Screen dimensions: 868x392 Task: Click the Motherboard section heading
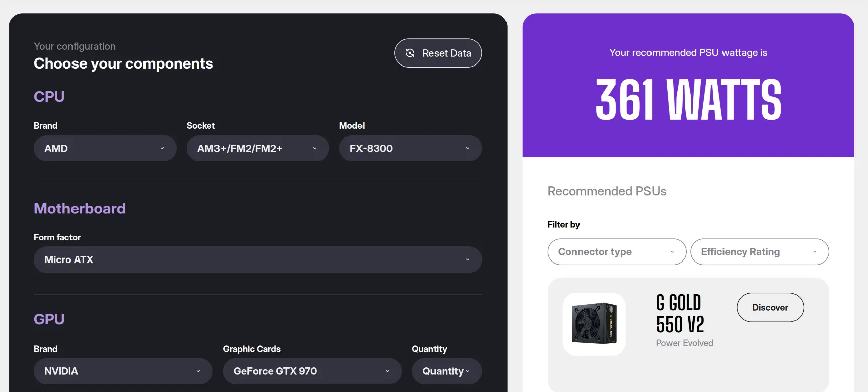(x=80, y=208)
